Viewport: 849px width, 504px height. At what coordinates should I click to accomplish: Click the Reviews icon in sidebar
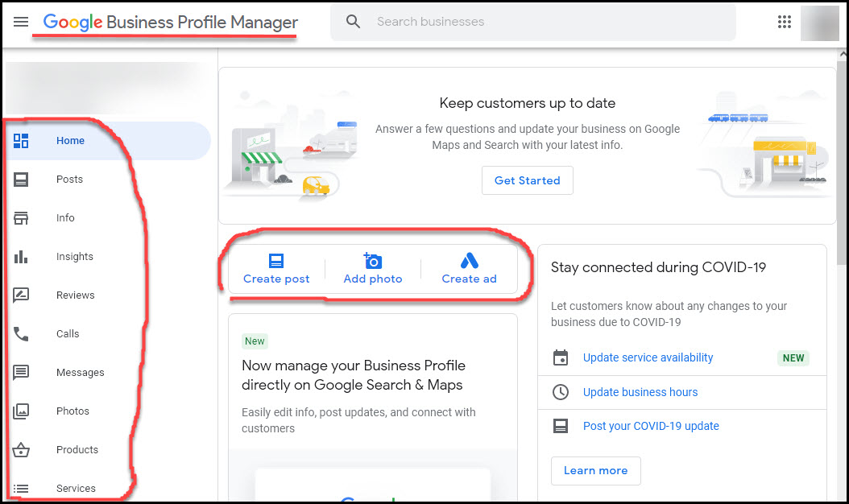click(x=21, y=295)
